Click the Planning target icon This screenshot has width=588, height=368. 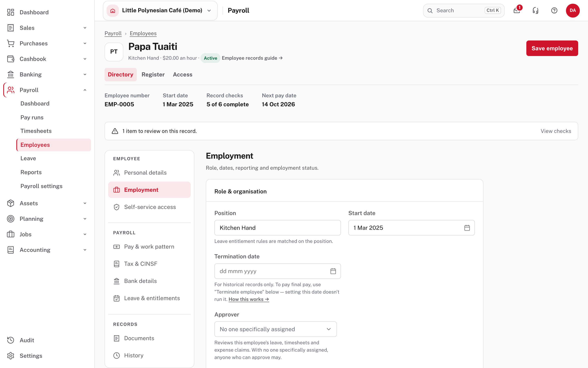(x=10, y=219)
